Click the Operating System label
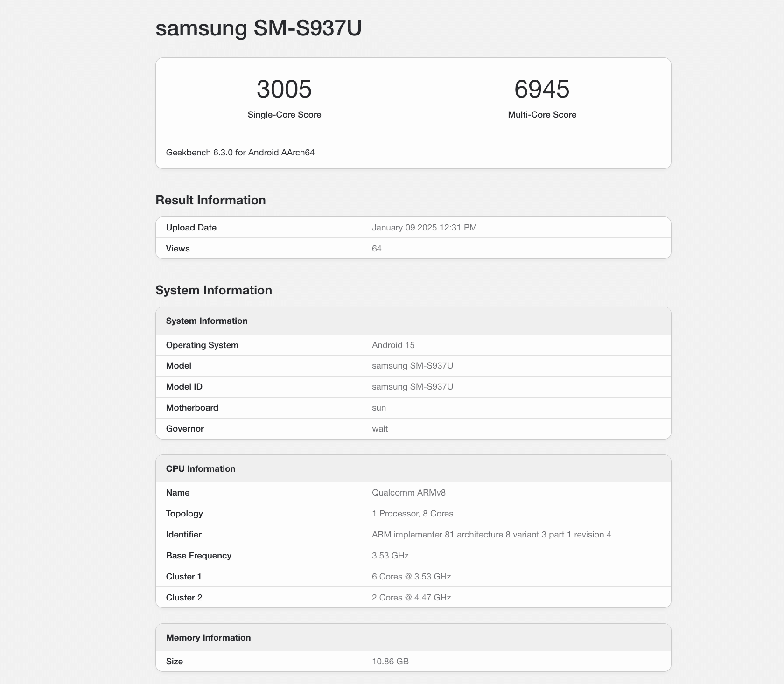 202,345
